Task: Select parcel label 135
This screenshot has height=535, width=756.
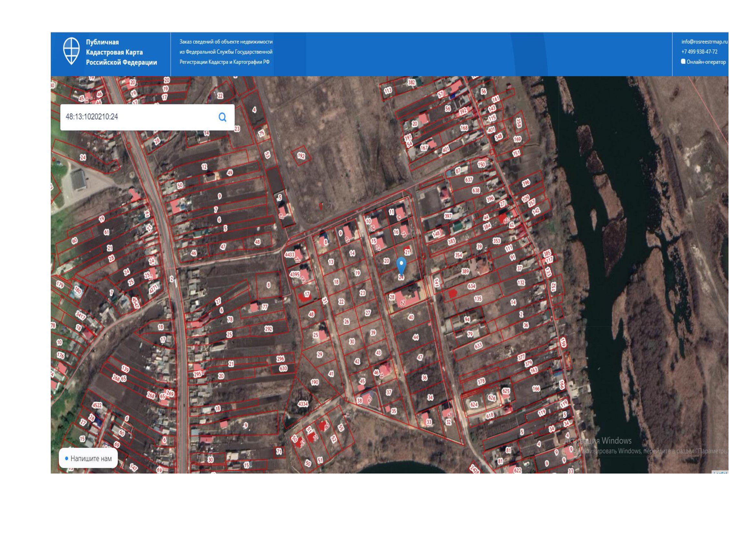Action: pyautogui.click(x=478, y=299)
